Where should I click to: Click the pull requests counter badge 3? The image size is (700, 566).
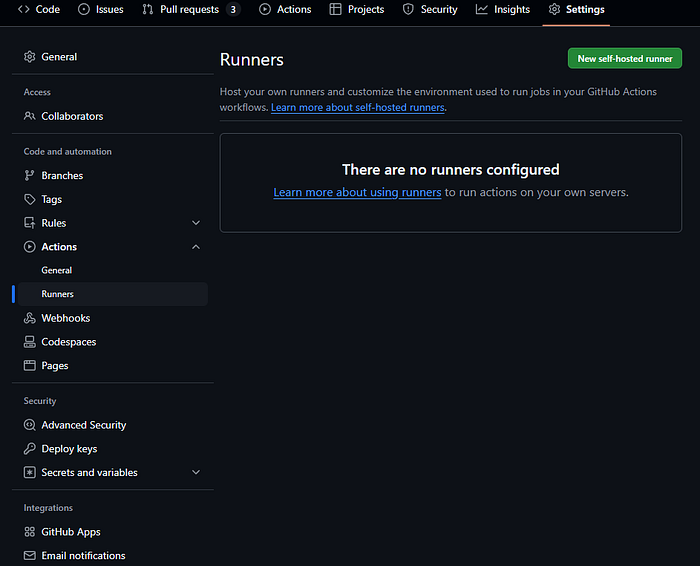(x=233, y=9)
